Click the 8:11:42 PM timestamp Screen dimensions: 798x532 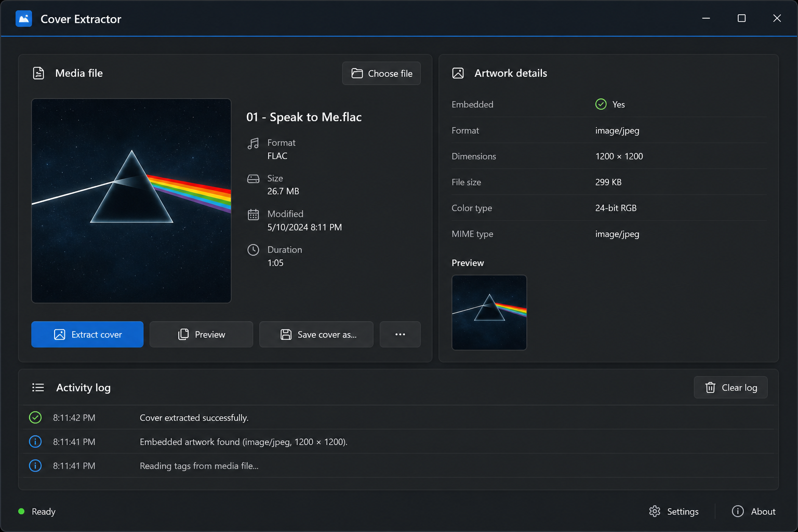point(74,418)
